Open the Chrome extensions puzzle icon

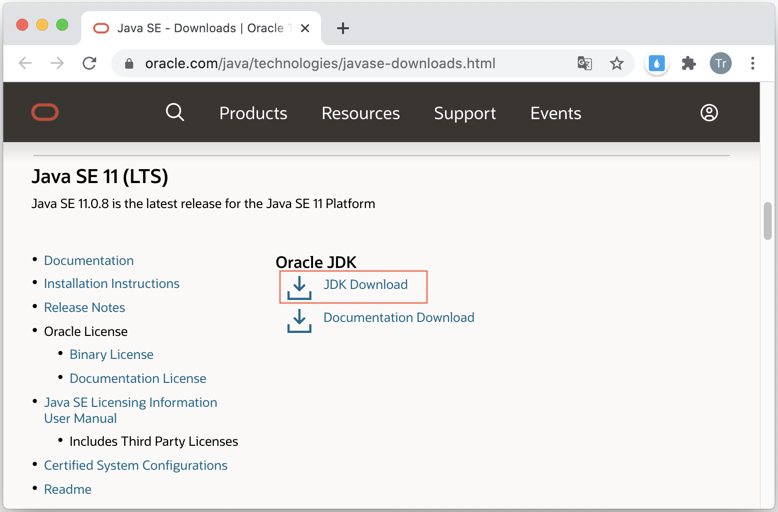689,64
